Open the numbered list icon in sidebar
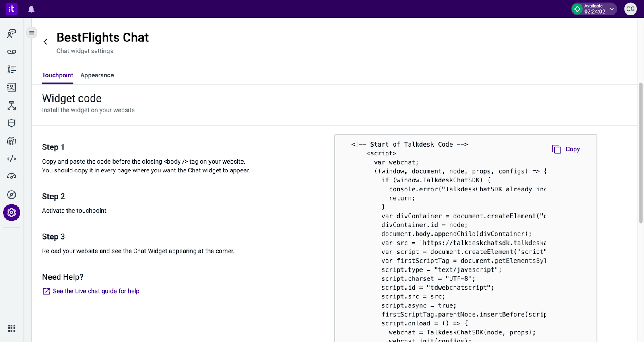 [12, 69]
